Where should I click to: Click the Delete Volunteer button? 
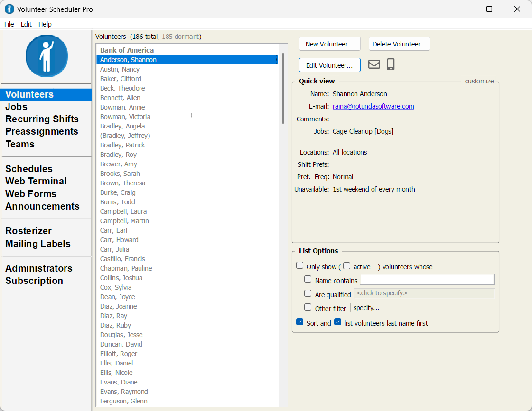tap(399, 44)
